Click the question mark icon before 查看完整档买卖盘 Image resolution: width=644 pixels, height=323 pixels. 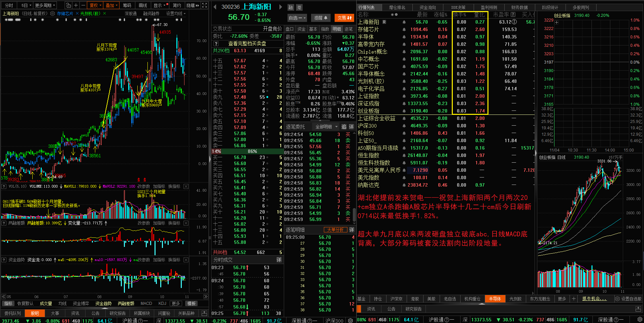[216, 43]
